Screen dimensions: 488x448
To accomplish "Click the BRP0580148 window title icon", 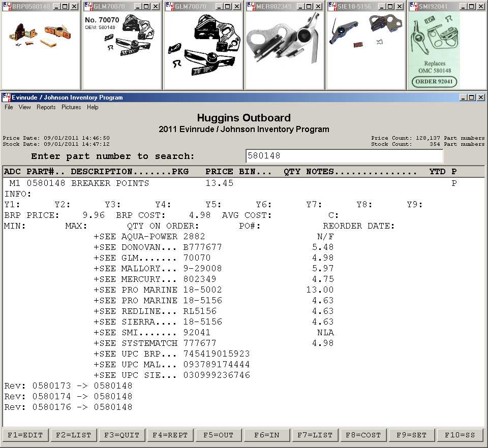I will pyautogui.click(x=7, y=6).
